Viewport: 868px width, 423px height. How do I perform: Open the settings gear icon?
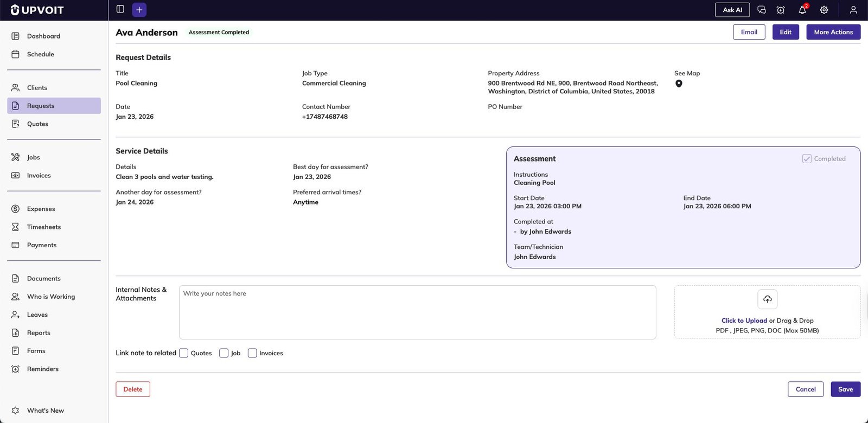coord(824,10)
